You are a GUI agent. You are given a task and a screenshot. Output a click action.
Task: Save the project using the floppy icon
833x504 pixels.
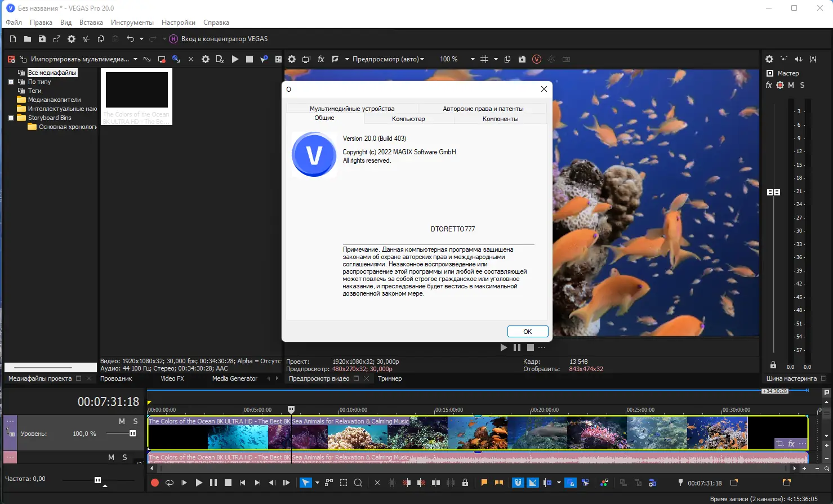pyautogui.click(x=42, y=39)
